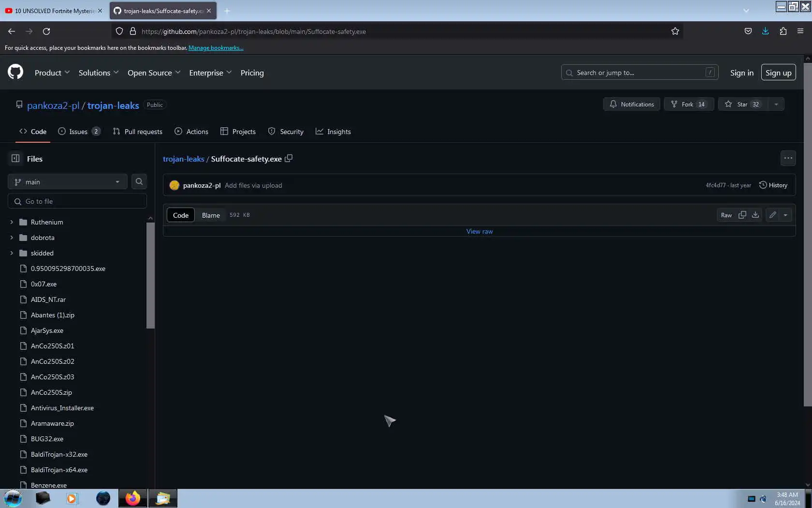Switch to the Insights tab
812x508 pixels.
tap(333, 132)
